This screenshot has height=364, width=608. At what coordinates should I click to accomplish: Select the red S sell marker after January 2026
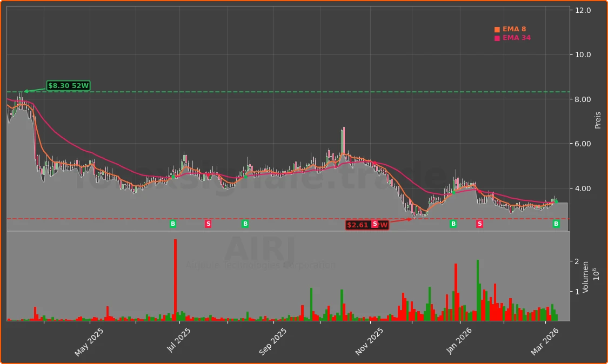(x=479, y=224)
